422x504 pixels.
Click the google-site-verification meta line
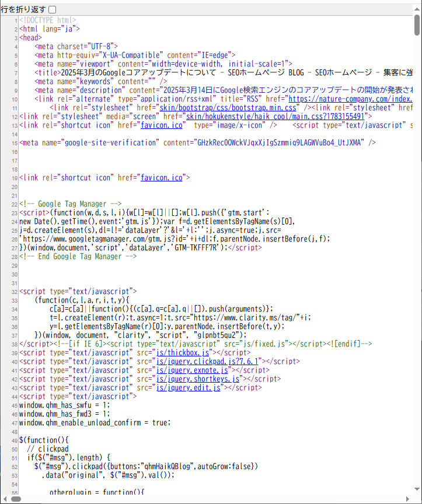(x=197, y=142)
